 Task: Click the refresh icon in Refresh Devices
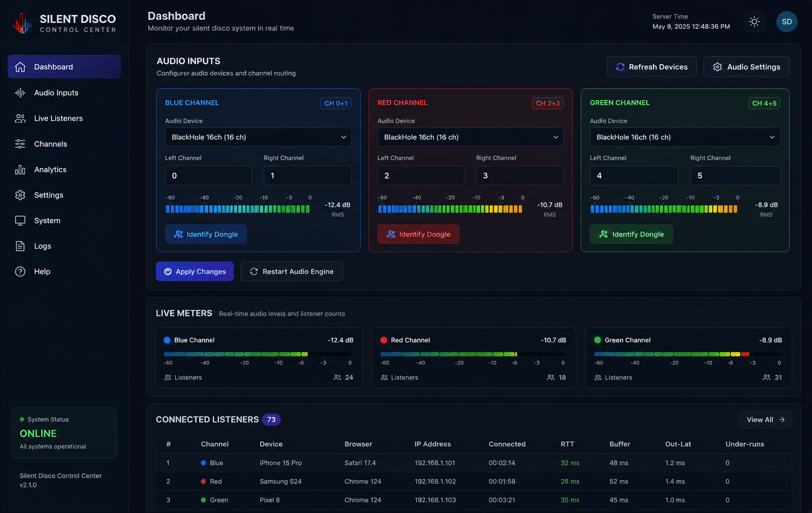pos(620,67)
